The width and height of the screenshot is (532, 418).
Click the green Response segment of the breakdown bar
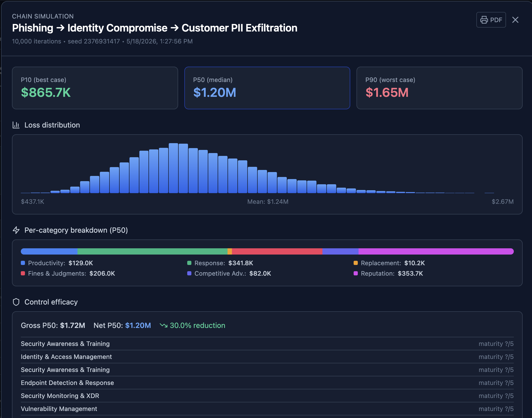(152, 251)
